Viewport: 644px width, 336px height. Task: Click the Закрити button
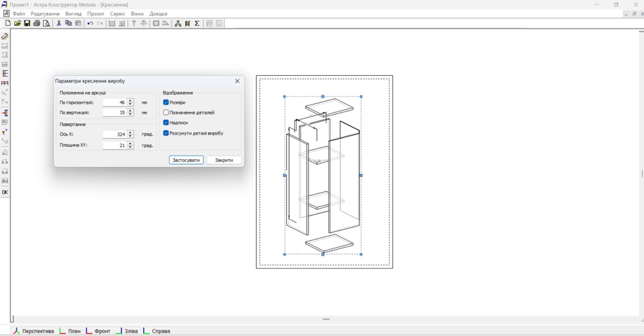coord(224,160)
